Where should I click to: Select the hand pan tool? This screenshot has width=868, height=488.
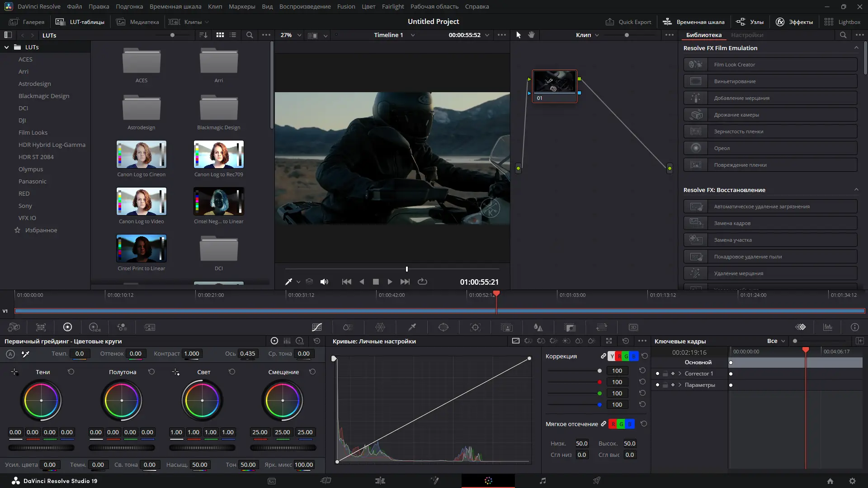pos(532,35)
